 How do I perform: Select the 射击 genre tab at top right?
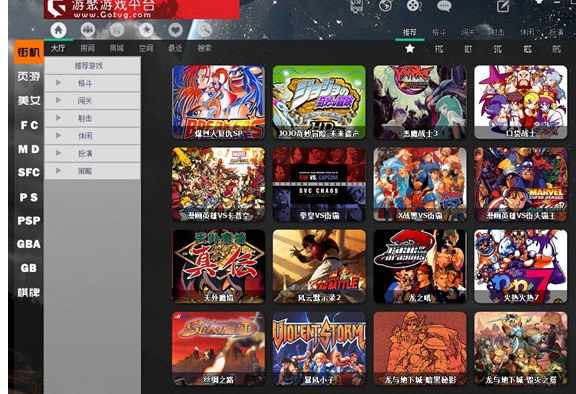[497, 32]
